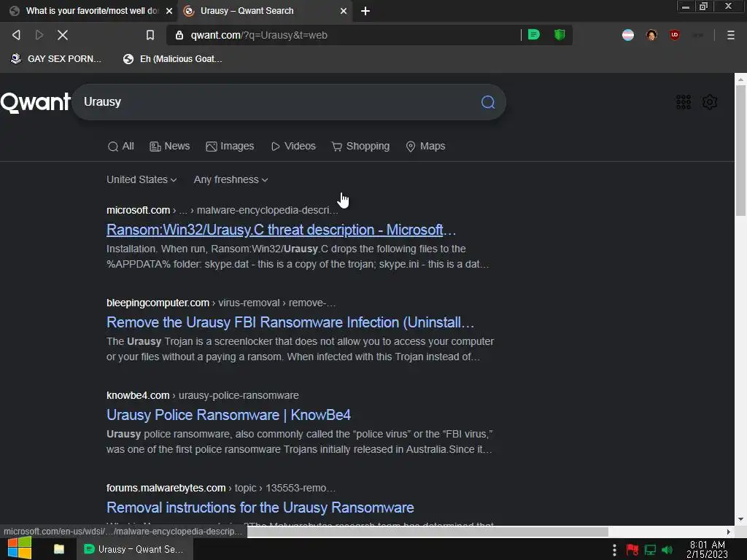Click the scrollbar down arrow
Screen dimensions: 747x560
(740, 519)
